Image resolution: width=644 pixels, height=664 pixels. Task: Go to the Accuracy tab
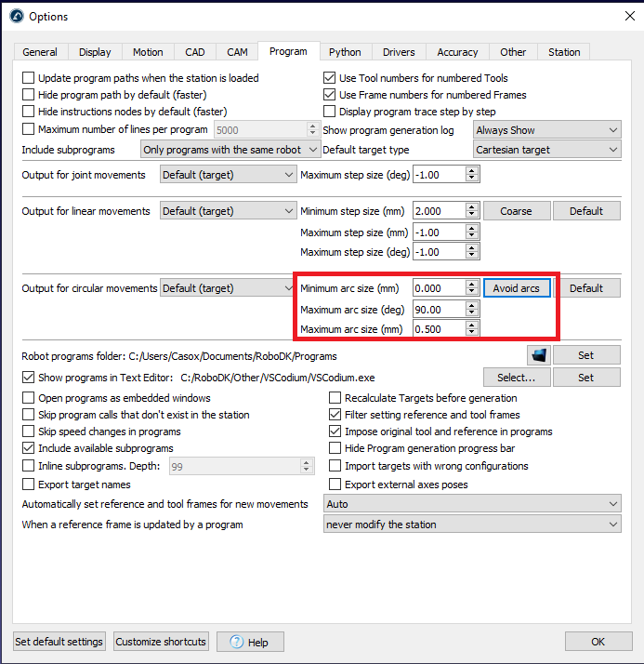(457, 52)
